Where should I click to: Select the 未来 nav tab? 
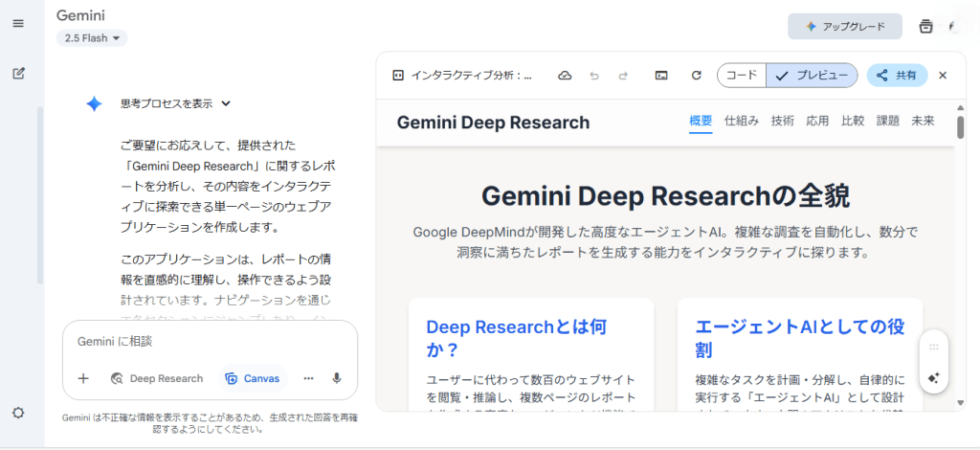(x=923, y=122)
